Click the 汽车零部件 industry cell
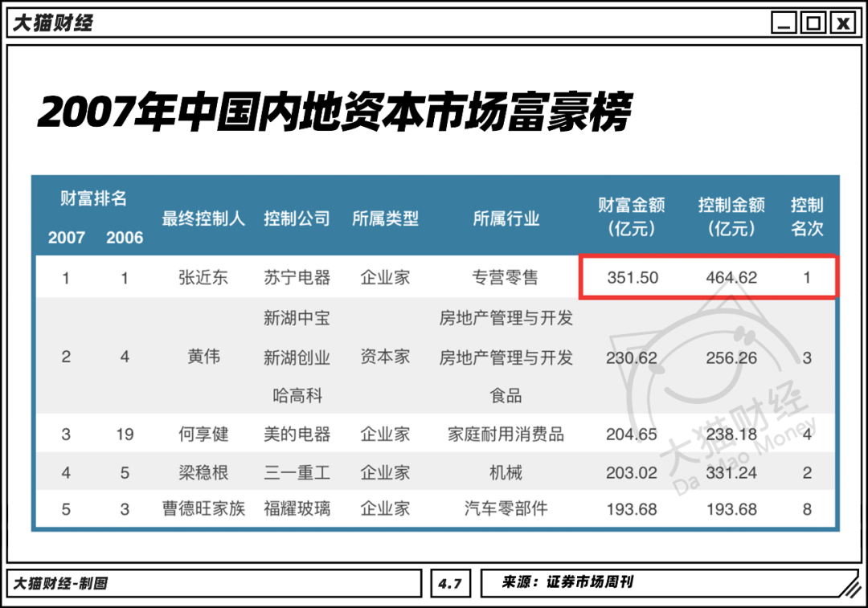 [x=506, y=508]
